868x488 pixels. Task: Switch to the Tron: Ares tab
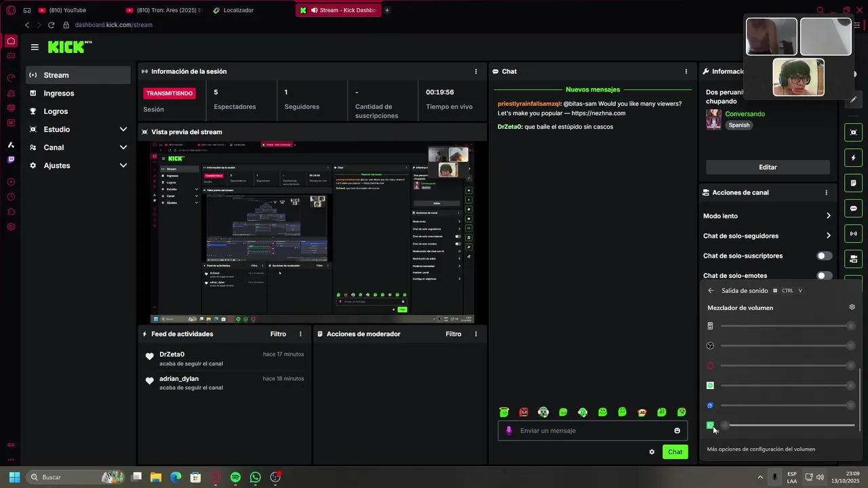(x=164, y=10)
